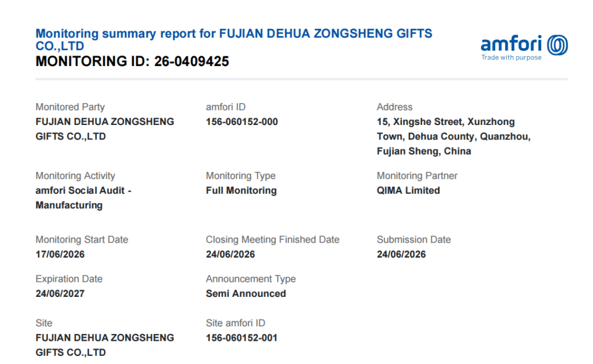Image resolution: width=593 pixels, height=364 pixels.
Task: Click the Monitored Party label
Action: [70, 107]
